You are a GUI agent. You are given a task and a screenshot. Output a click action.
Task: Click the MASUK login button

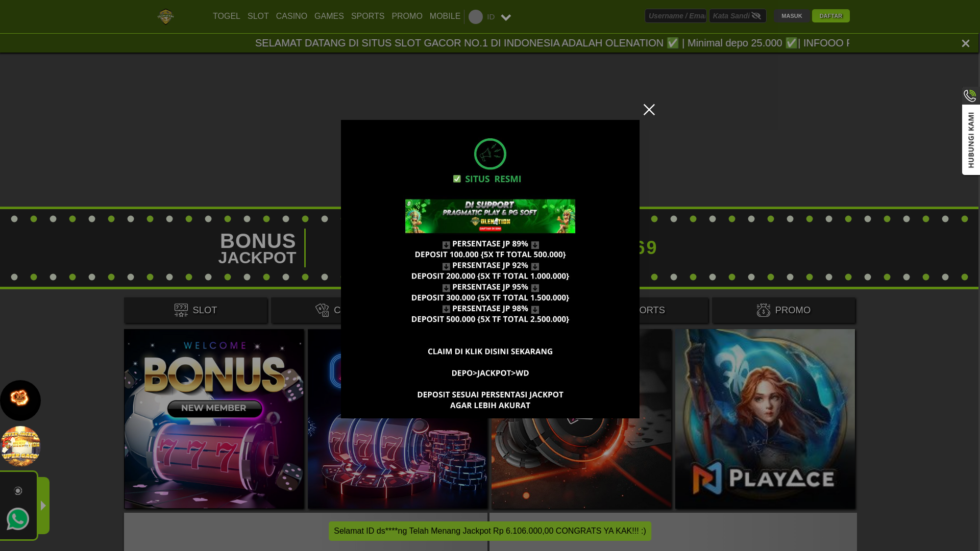792,16
